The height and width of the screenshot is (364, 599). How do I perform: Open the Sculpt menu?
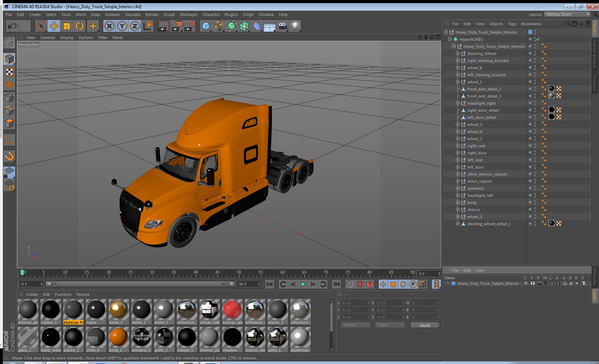coord(169,15)
